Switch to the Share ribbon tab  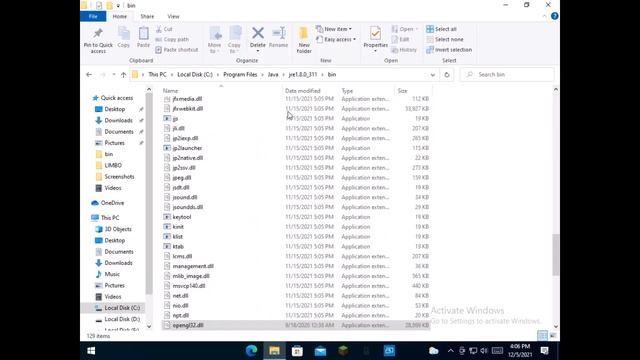[x=147, y=16]
